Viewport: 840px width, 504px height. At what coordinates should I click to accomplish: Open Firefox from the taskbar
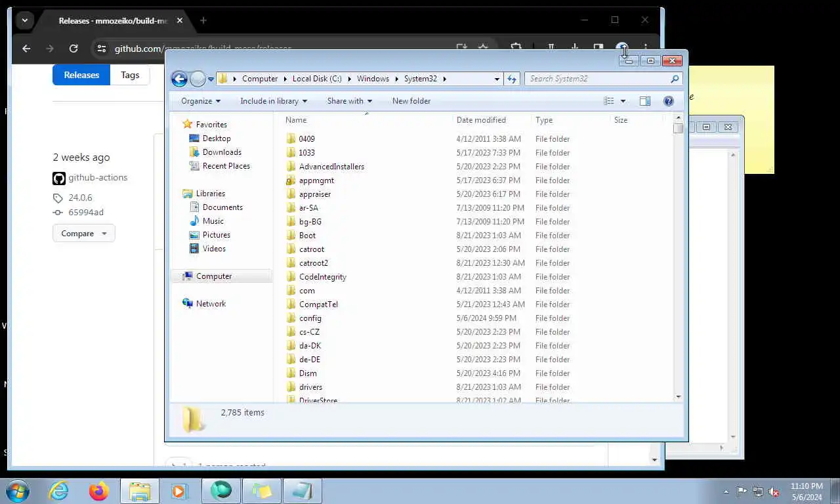99,491
